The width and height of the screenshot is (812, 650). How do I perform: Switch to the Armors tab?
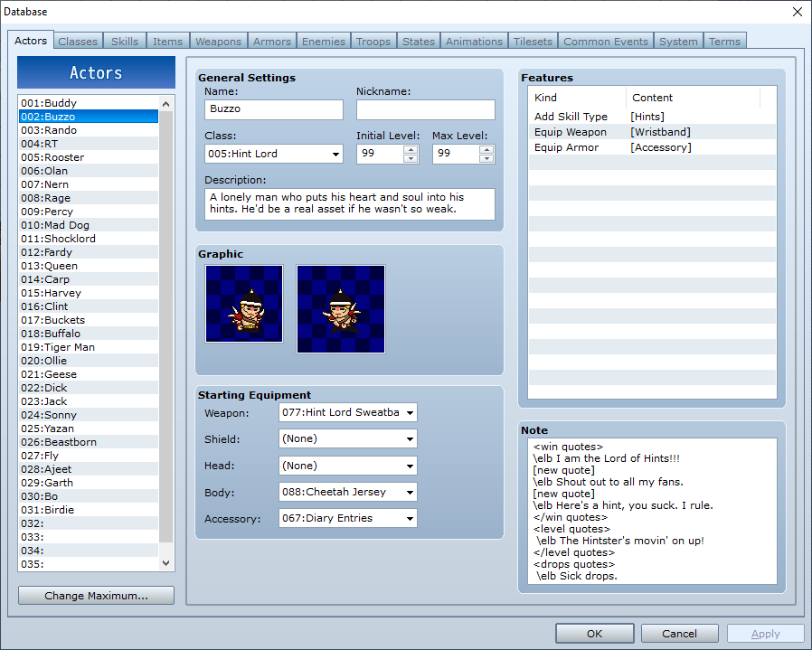(272, 42)
